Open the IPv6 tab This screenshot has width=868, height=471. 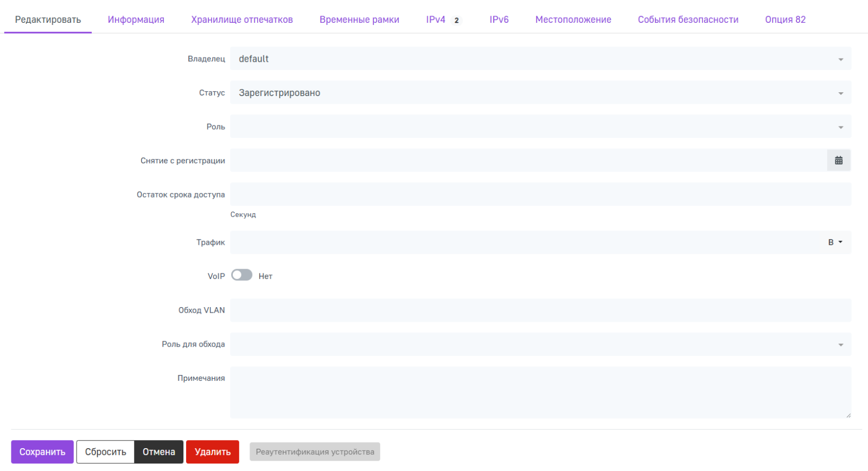coord(499,20)
